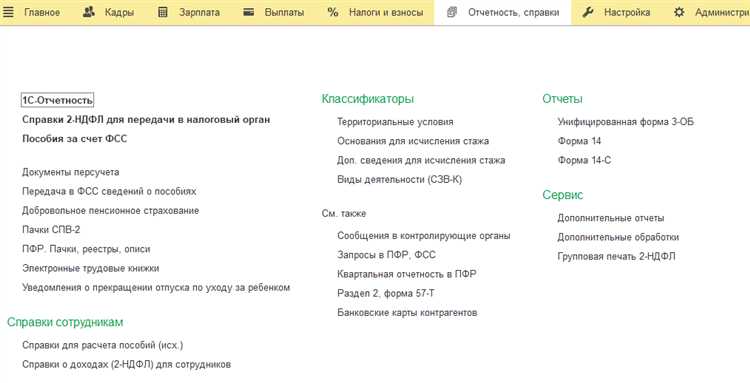Open Виды деятельности (СЗВ-К)
750x383 pixels.
tap(399, 180)
